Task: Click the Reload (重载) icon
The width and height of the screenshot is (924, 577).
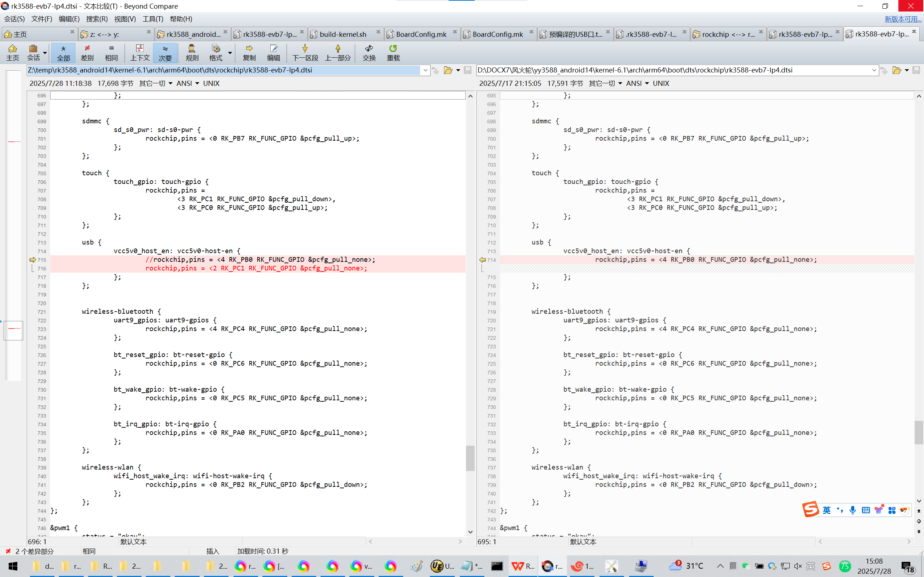Action: click(x=393, y=49)
